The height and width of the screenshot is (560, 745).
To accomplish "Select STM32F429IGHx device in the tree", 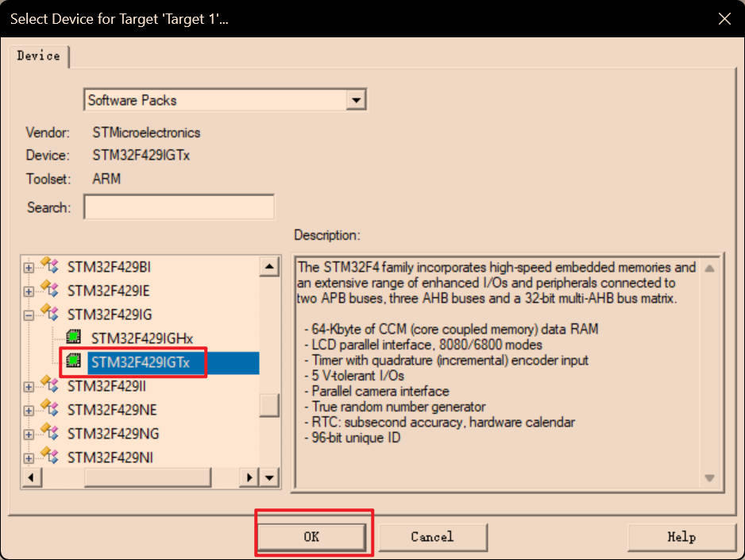I will click(141, 338).
